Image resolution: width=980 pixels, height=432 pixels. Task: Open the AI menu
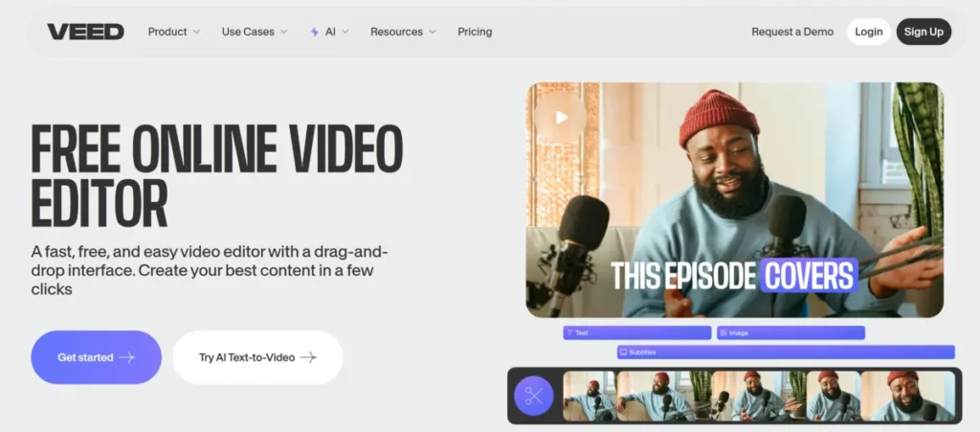point(329,32)
